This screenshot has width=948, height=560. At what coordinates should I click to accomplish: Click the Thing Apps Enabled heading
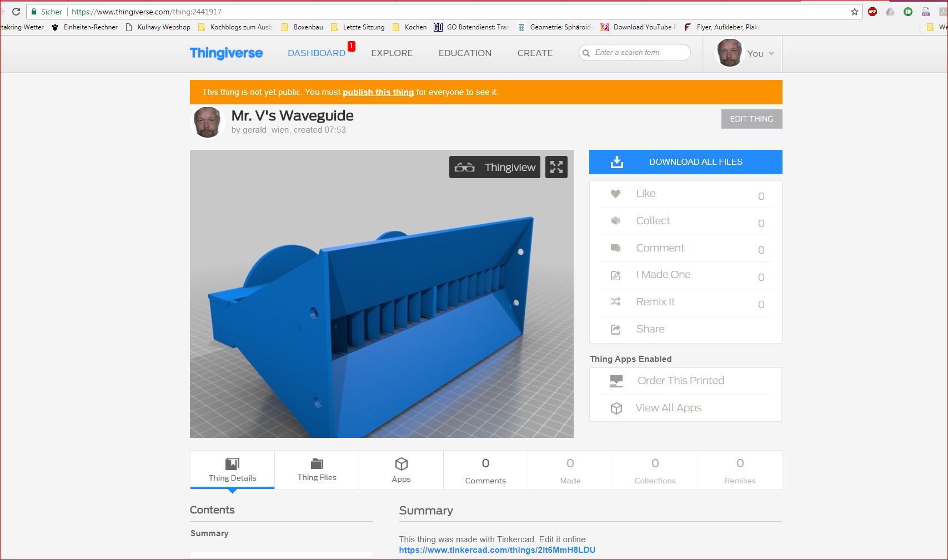[631, 359]
